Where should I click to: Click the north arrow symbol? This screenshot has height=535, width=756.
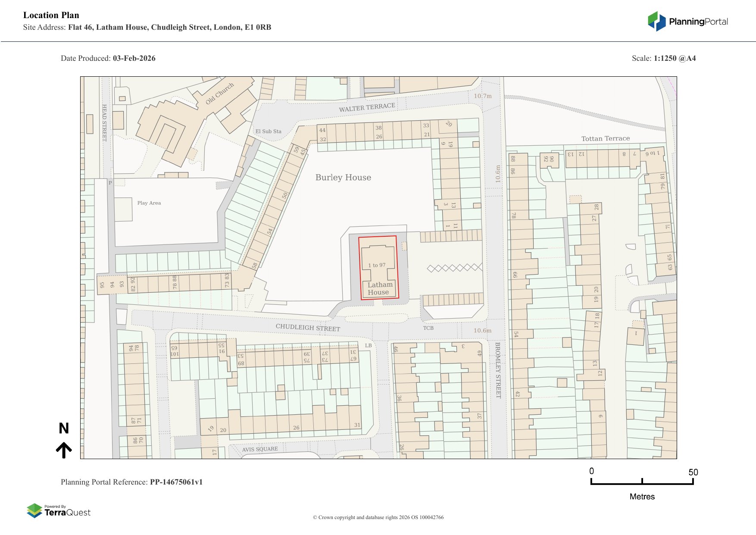(64, 450)
